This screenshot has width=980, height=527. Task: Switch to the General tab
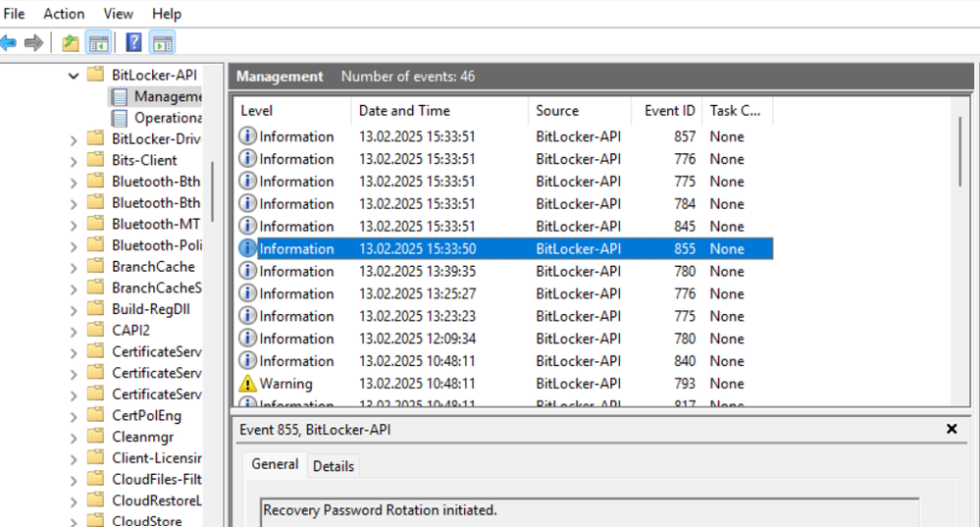(275, 464)
